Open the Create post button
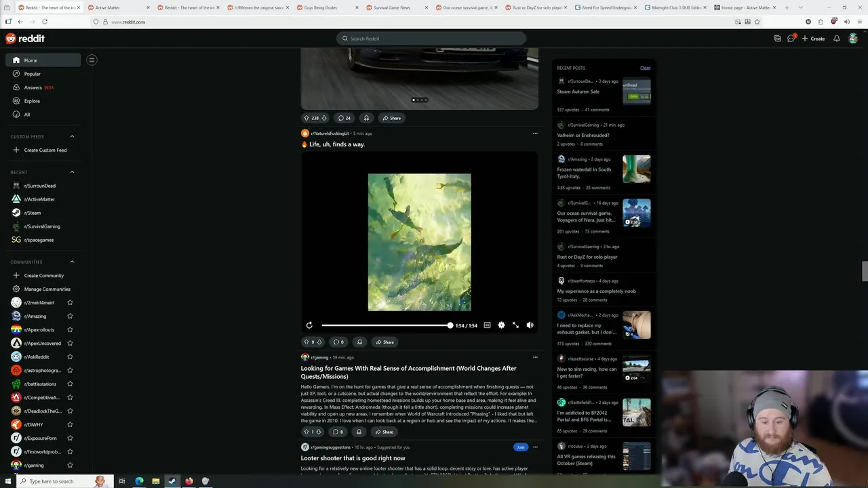This screenshot has height=488, width=868. [813, 39]
